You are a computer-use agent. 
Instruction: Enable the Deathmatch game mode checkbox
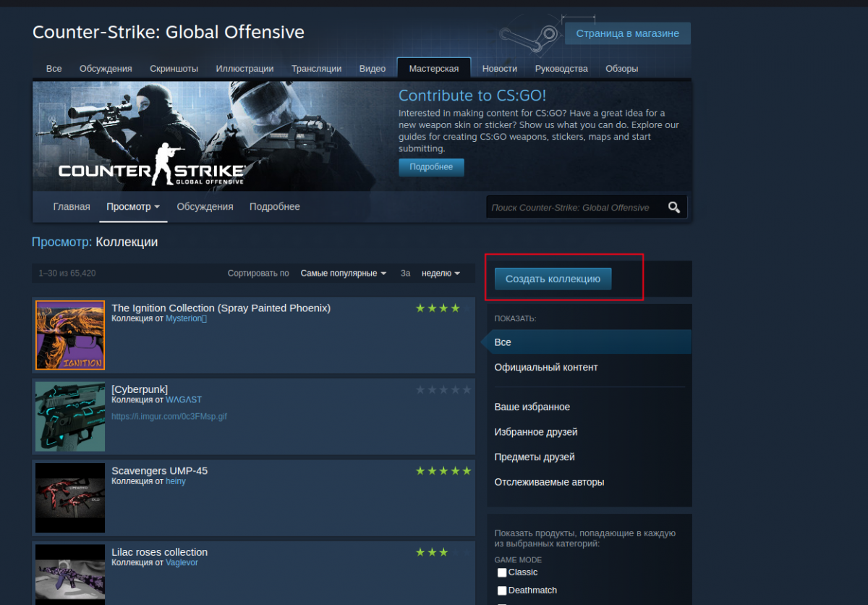click(x=502, y=591)
